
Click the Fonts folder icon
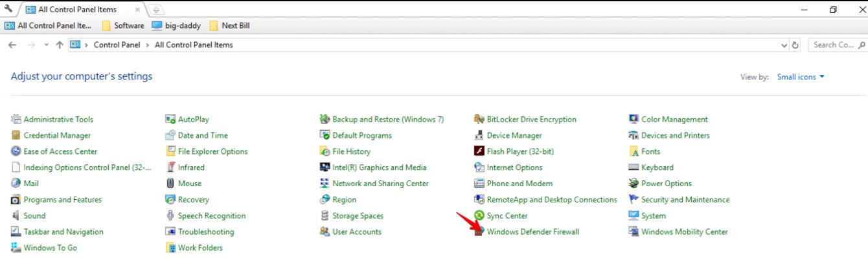(634, 151)
